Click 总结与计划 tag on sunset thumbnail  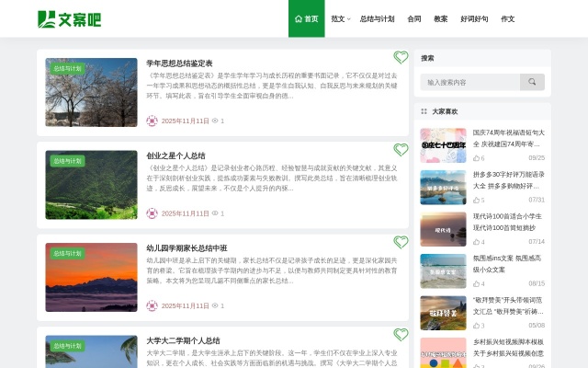point(67,253)
